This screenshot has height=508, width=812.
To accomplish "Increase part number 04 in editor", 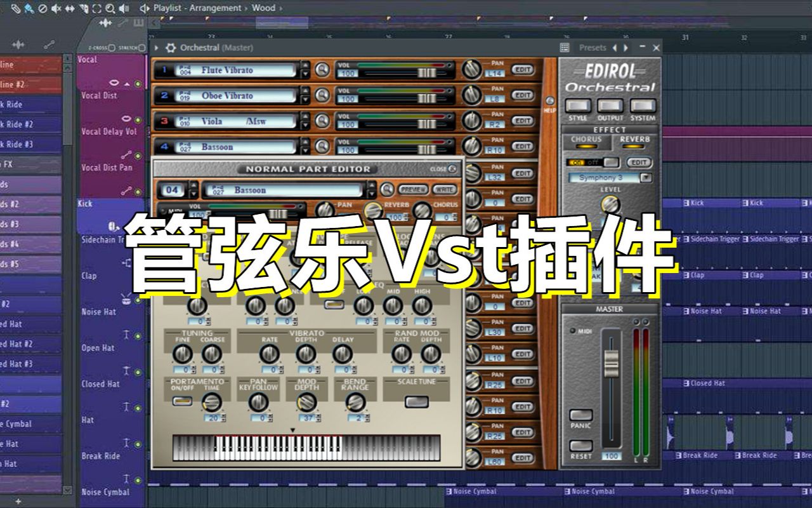I will coord(193,185).
